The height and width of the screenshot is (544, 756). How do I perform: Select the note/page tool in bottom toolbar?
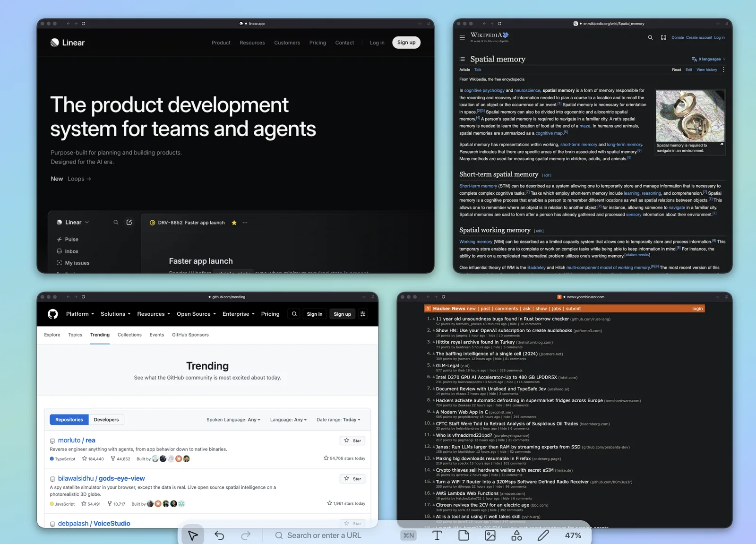point(464,535)
